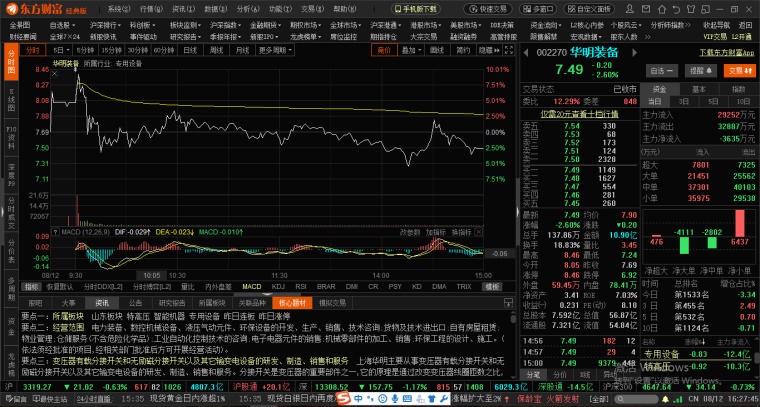Click the Sogou input method S icon
This screenshot has height=407, width=760.
coord(344,398)
